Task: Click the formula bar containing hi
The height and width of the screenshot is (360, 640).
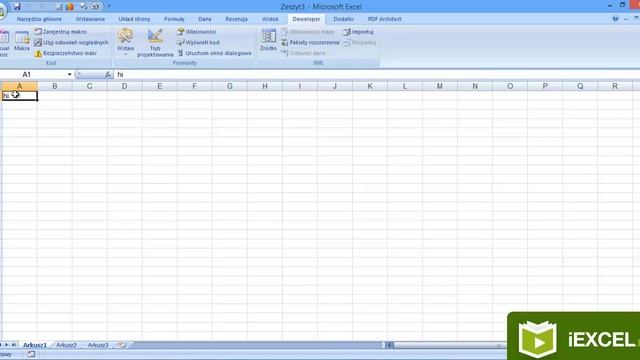Action: pyautogui.click(x=376, y=75)
